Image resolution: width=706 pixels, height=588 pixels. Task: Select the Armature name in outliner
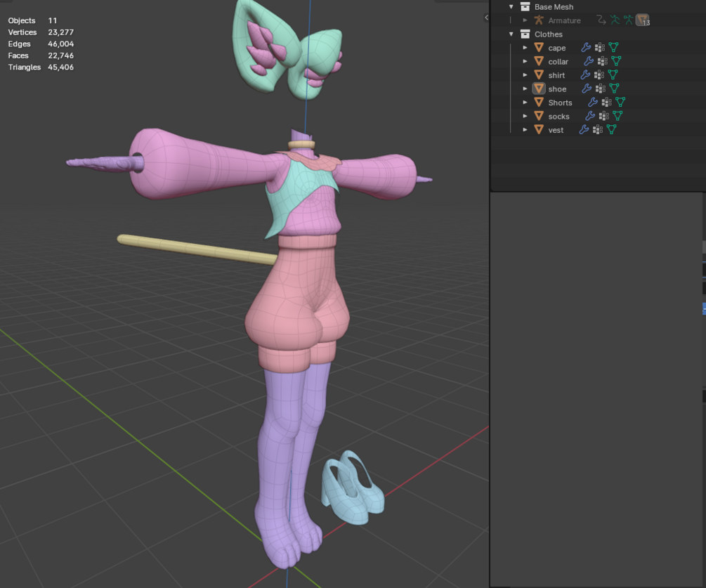[x=564, y=20]
